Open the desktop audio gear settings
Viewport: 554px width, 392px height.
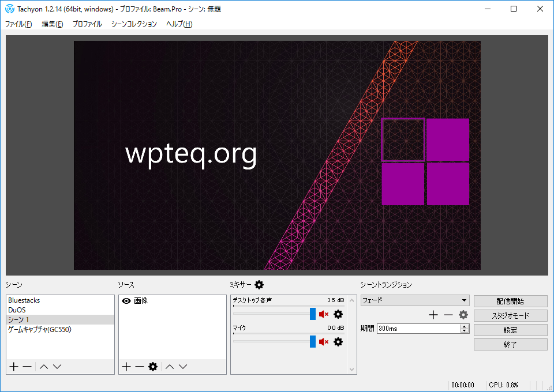pyautogui.click(x=338, y=314)
